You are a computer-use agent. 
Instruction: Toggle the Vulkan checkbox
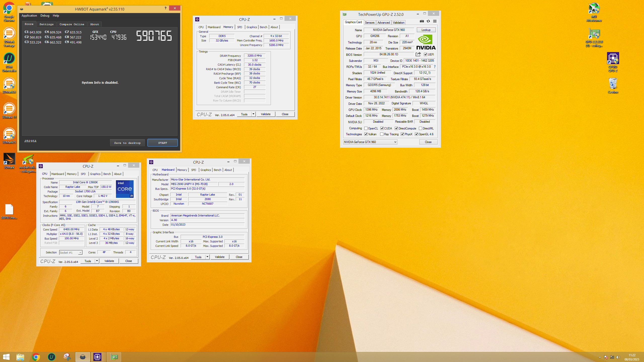point(366,134)
